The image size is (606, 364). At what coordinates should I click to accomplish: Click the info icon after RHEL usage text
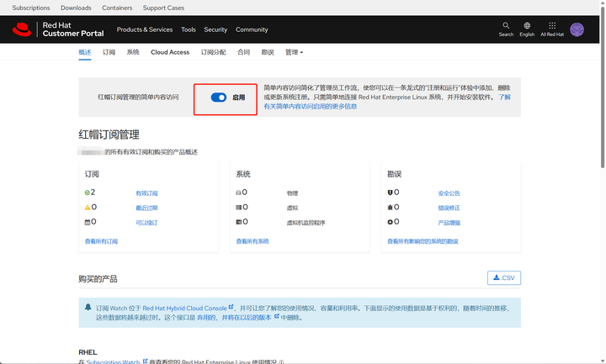point(281,362)
